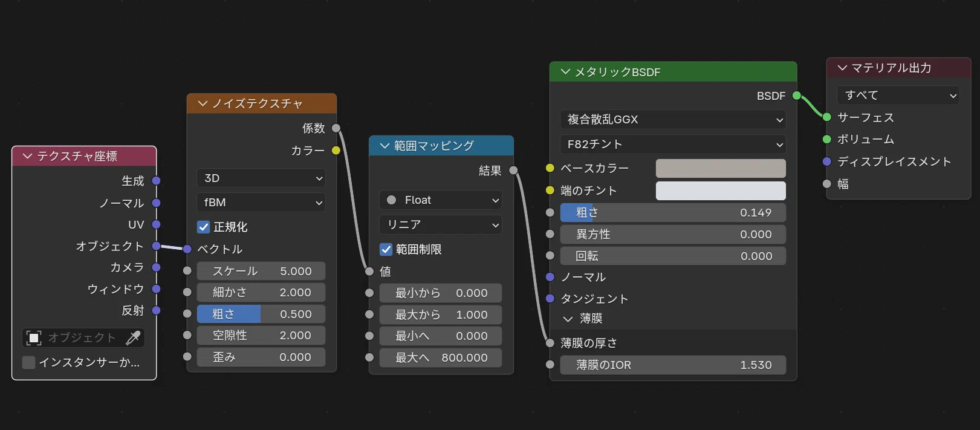Click the 反射 output socket
Image resolution: width=980 pixels, height=430 pixels.
156,310
